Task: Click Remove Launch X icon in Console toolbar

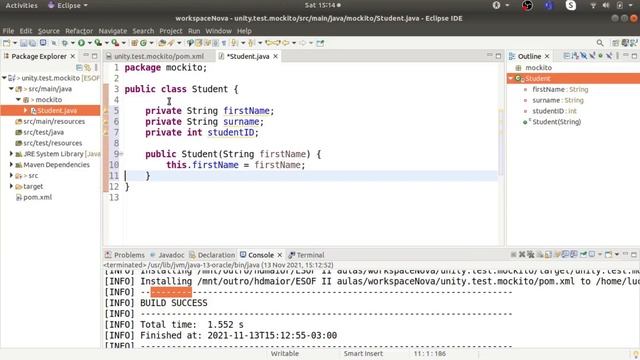Action: pyautogui.click(x=522, y=255)
